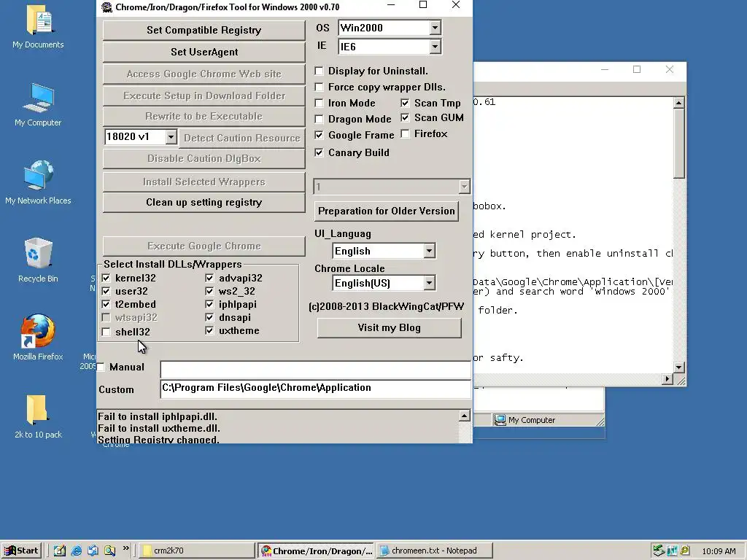Viewport: 747px width, 560px height.
Task: Click Notepad vertical scrollbar down arrow
Action: [679, 367]
